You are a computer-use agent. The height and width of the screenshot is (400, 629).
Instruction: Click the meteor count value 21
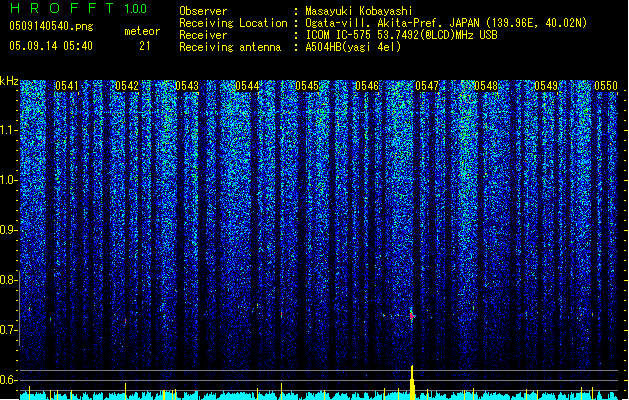pyautogui.click(x=145, y=46)
